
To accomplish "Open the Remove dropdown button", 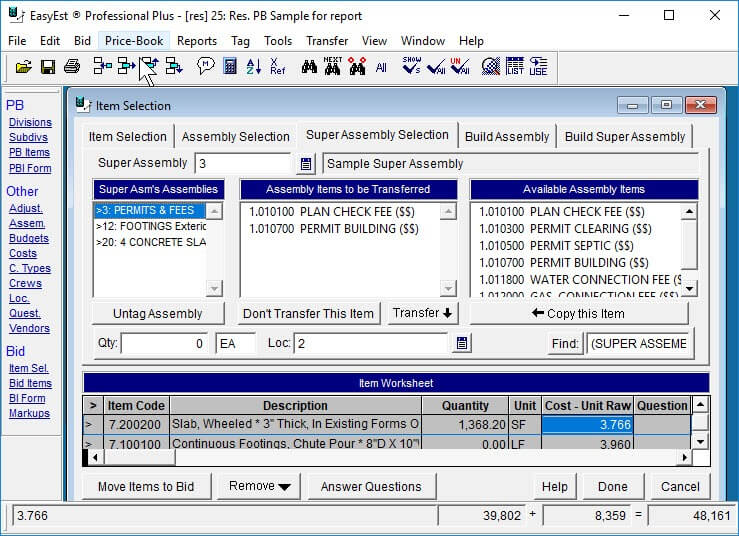I will point(259,487).
